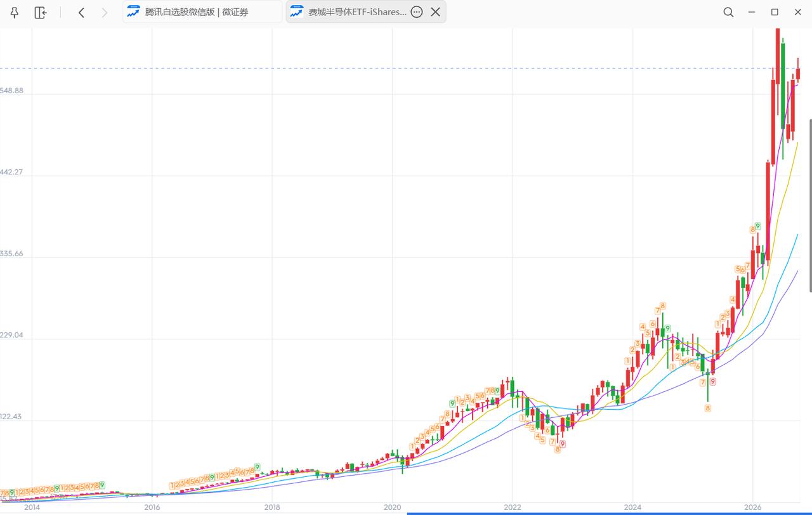Click the 548.88 price axis label
Image resolution: width=812 pixels, height=515 pixels.
pyautogui.click(x=11, y=91)
